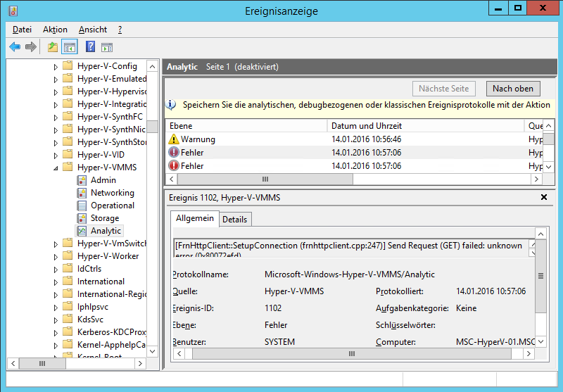
Task: Expand the Hyper-V-Config node
Action: [x=56, y=67]
